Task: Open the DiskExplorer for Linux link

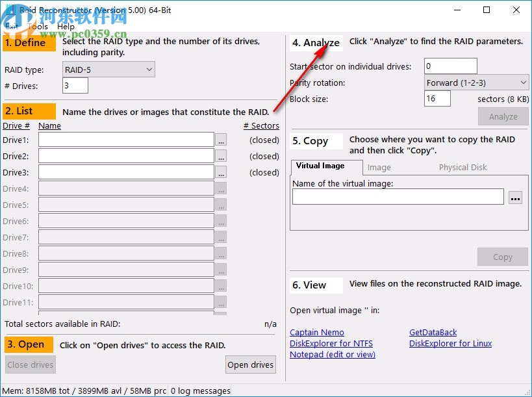Action: click(450, 343)
